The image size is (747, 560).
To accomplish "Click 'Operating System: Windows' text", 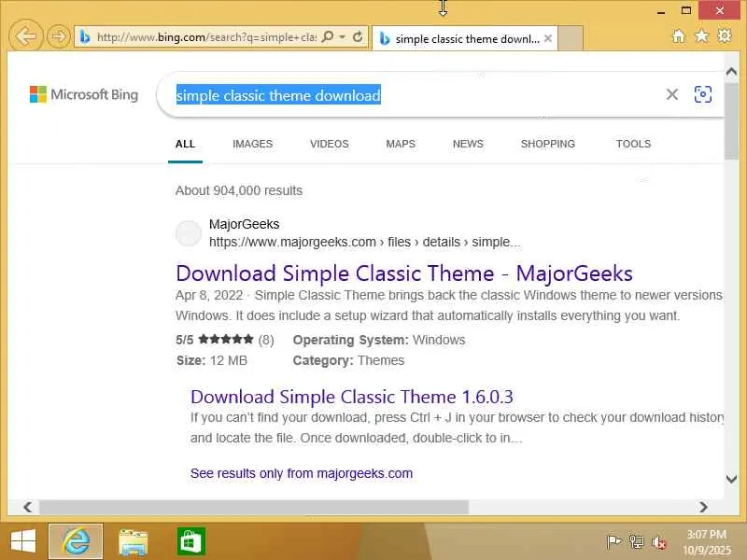I will pyautogui.click(x=379, y=340).
